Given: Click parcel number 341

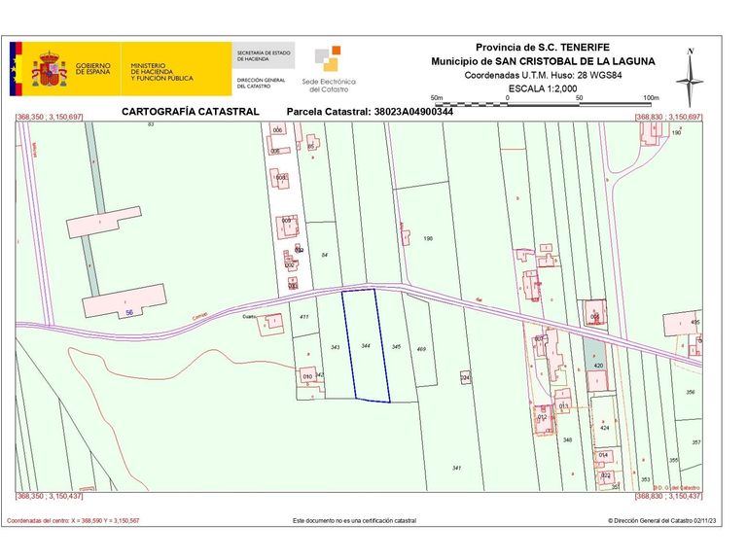Looking at the screenshot, I should point(456,468).
